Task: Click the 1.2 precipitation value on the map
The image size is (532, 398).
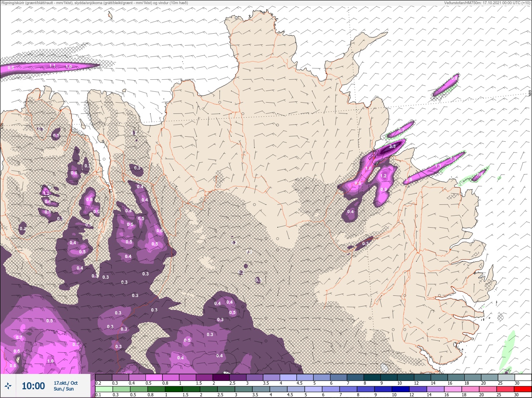Action: point(384,176)
